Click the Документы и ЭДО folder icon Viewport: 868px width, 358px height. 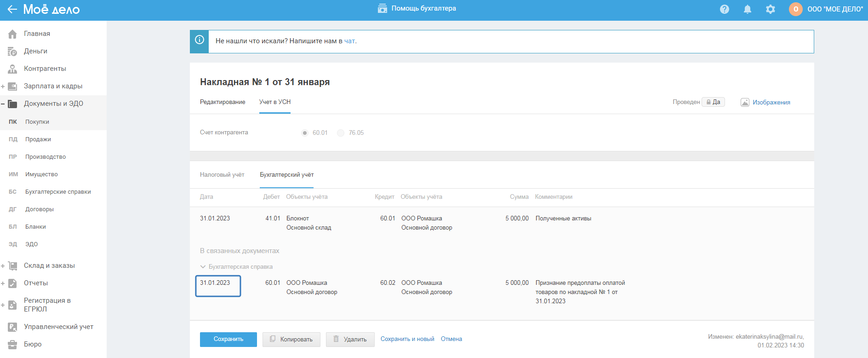[12, 104]
